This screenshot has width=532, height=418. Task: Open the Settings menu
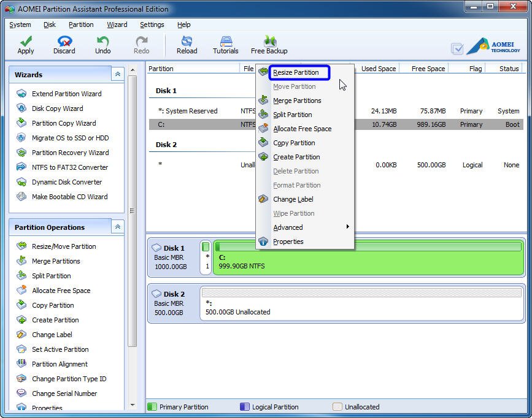coord(152,25)
